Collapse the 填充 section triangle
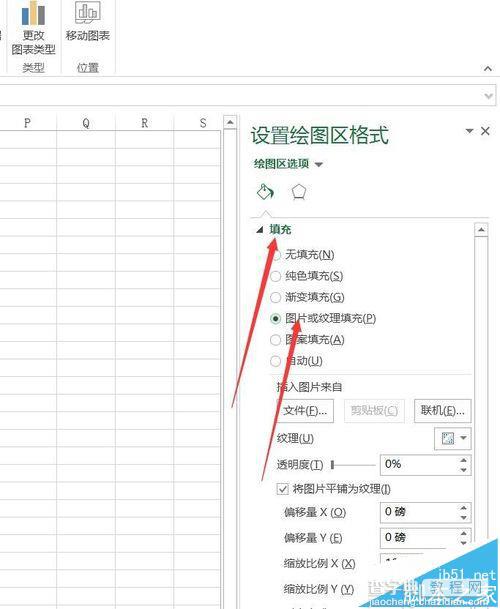This screenshot has width=500, height=609. click(x=260, y=230)
